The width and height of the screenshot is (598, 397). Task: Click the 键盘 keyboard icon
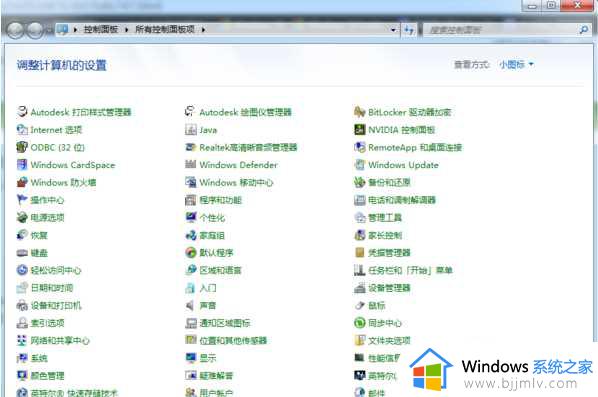click(22, 252)
